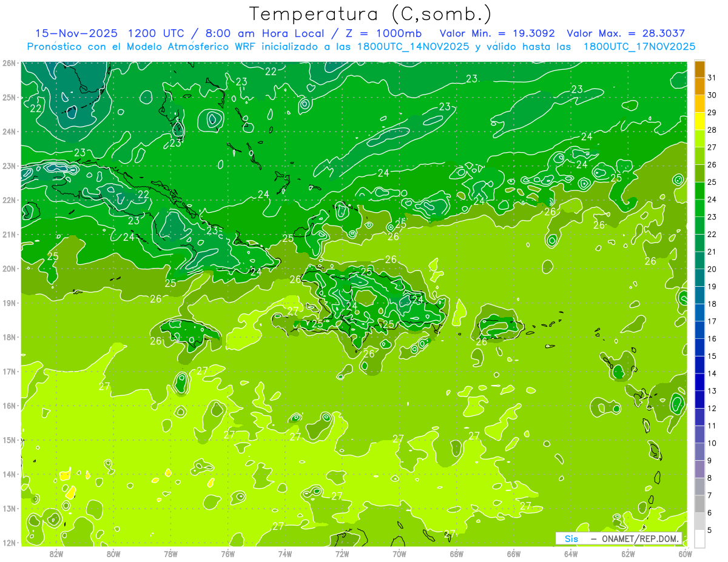Click the colorbar legend value 12

tap(712, 408)
